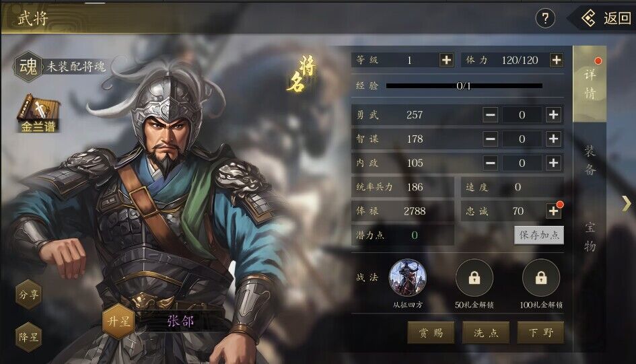Select the 从征四方 tactic skill icon

click(408, 278)
